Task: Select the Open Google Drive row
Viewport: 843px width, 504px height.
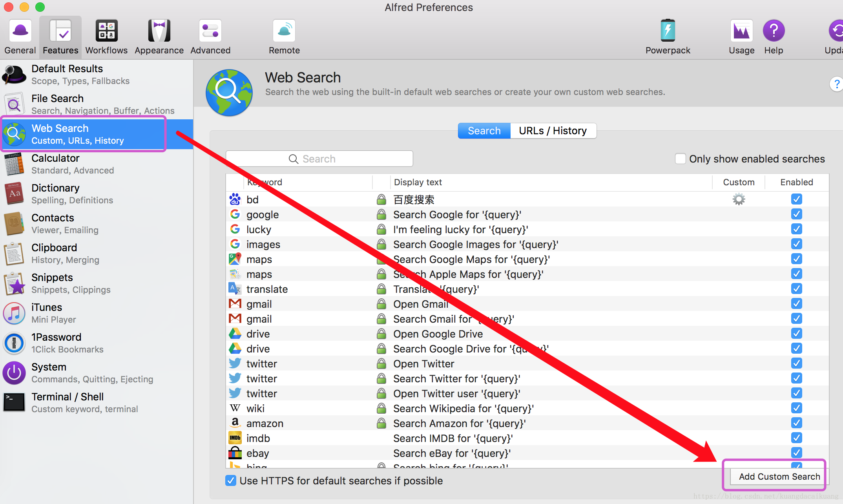Action: tap(527, 334)
